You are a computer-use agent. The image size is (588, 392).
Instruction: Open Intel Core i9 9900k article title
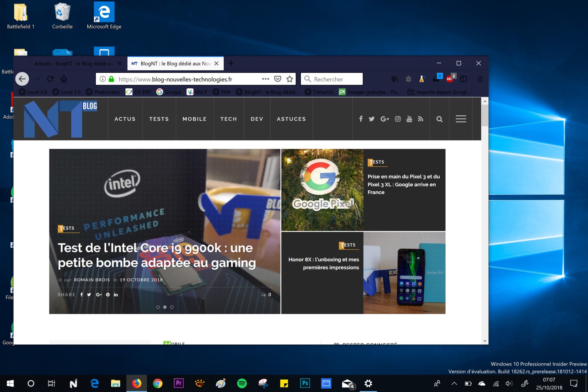(x=157, y=256)
